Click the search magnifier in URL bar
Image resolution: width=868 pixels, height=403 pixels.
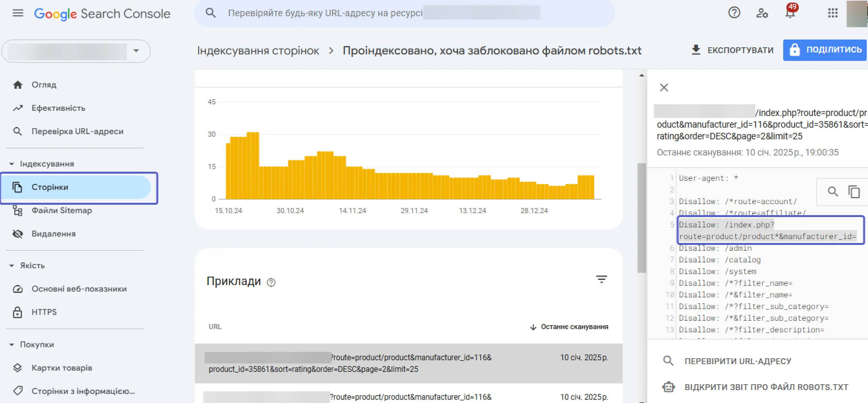tap(211, 13)
